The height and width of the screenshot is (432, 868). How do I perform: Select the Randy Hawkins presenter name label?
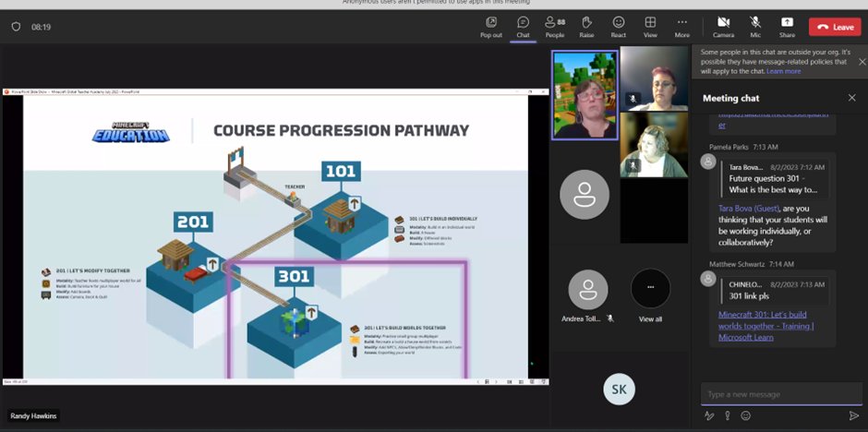(x=33, y=415)
